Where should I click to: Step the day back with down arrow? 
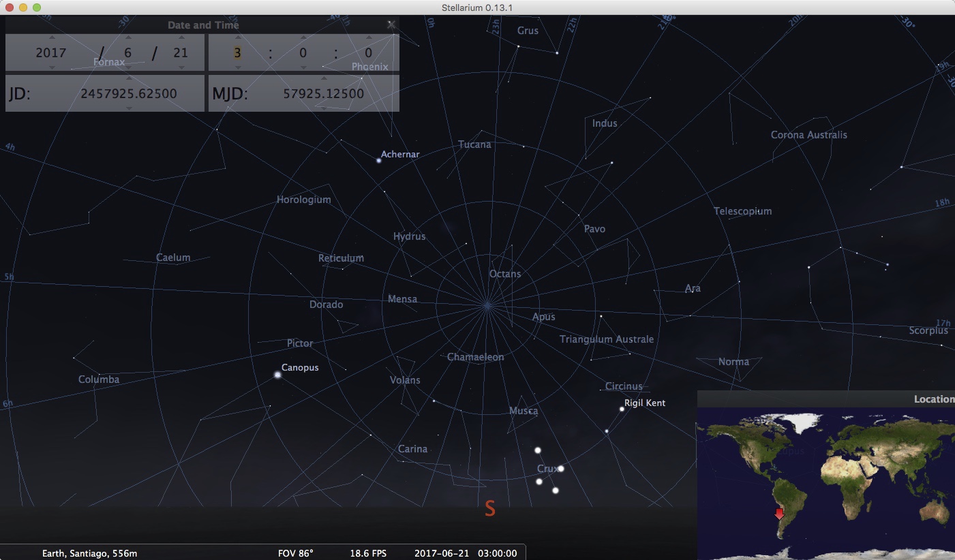181,67
